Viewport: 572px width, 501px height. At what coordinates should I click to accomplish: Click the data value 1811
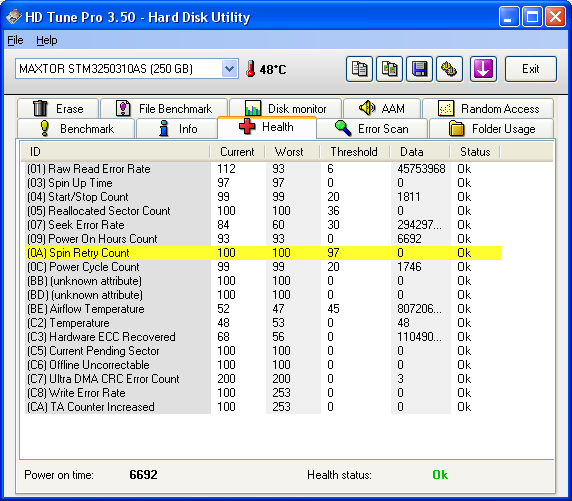point(409,197)
